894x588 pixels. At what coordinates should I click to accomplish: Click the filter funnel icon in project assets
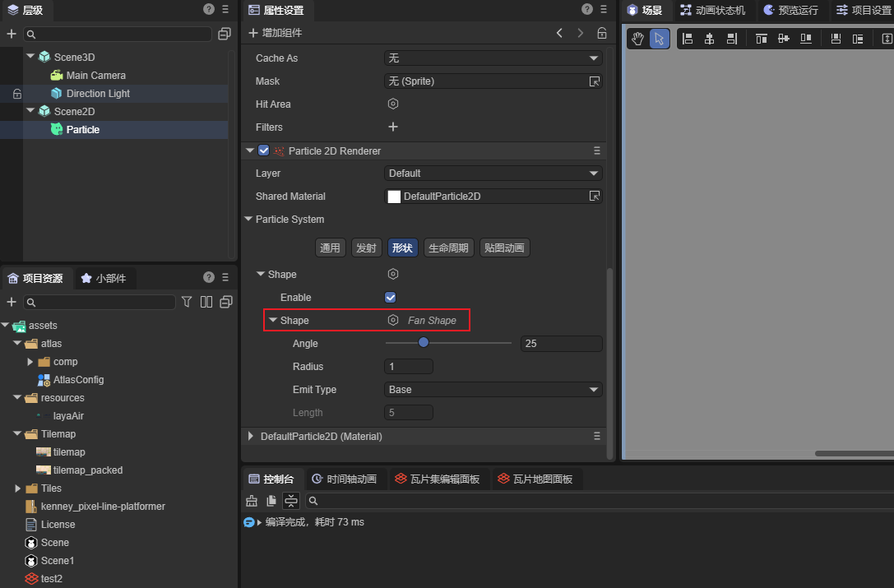tap(187, 302)
